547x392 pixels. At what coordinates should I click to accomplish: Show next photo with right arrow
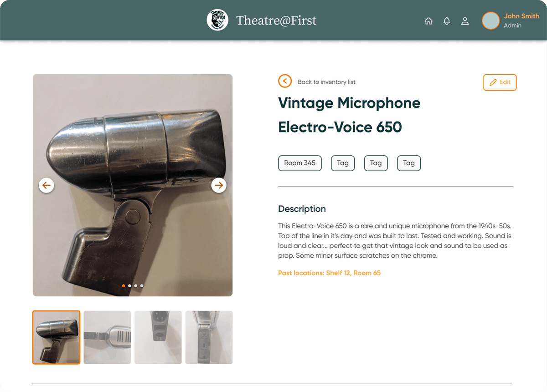click(x=219, y=185)
